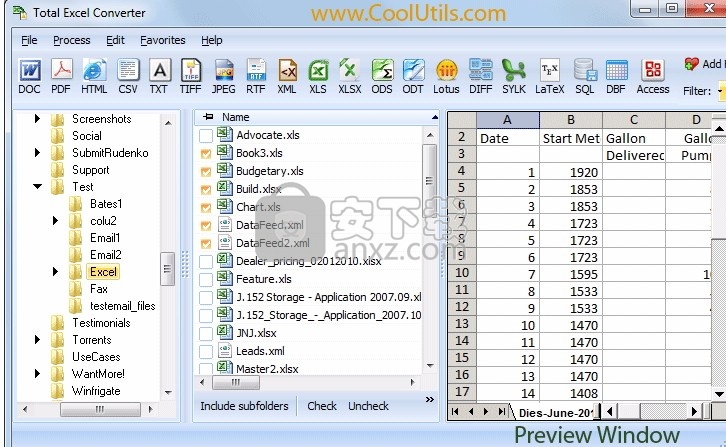Click file list vertical scrollbar thumb
The image size is (726, 447).
(x=430, y=181)
